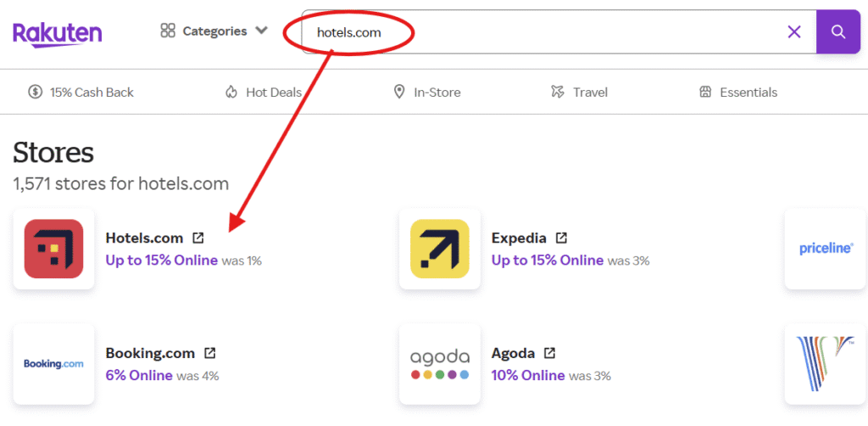Click external link icon beside Booking.com

(210, 353)
